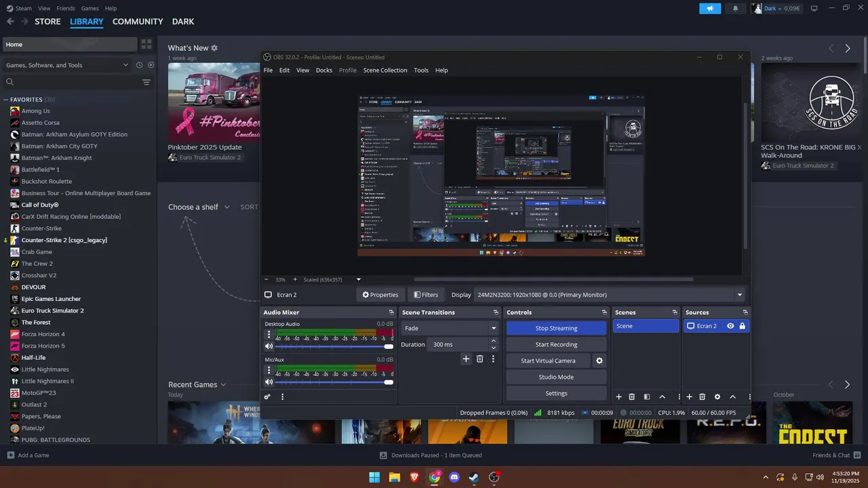Open Steam notifications bell
868x488 pixels.
(x=736, y=8)
